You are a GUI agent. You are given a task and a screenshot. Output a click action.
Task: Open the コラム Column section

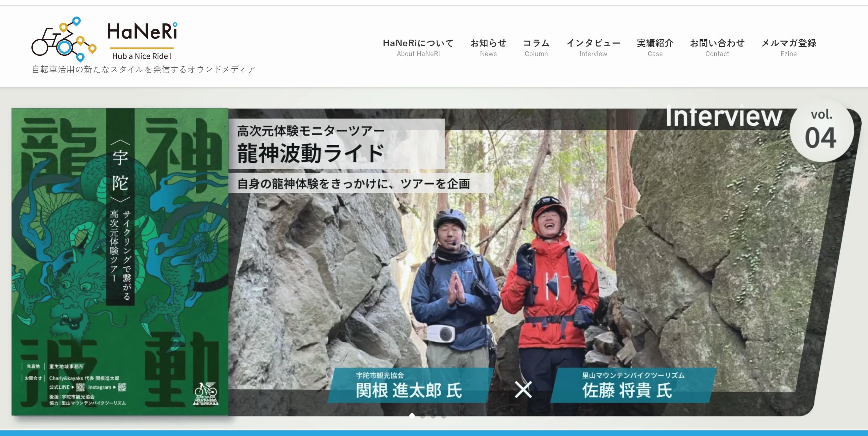pos(536,48)
